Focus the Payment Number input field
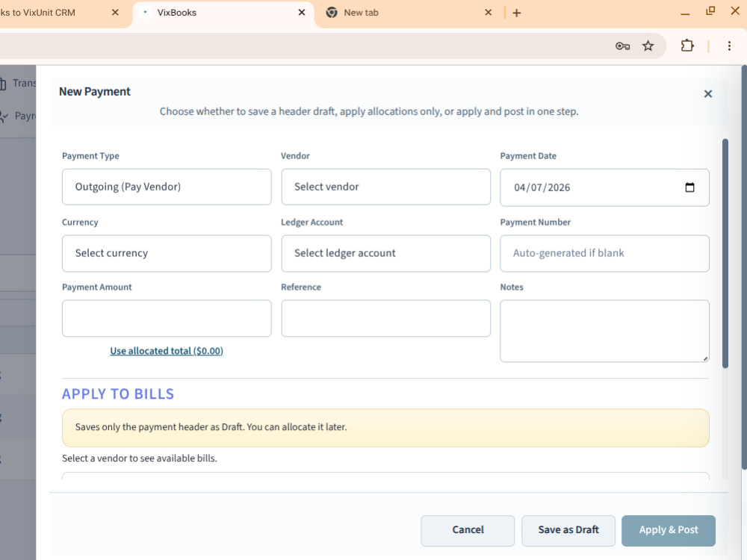This screenshot has height=560, width=747. pos(604,253)
